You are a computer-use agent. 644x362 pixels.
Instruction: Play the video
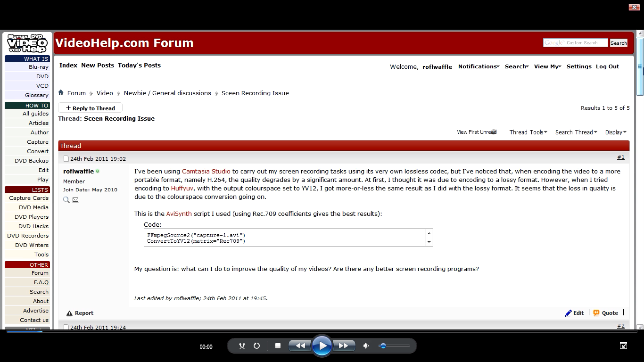coord(322,346)
